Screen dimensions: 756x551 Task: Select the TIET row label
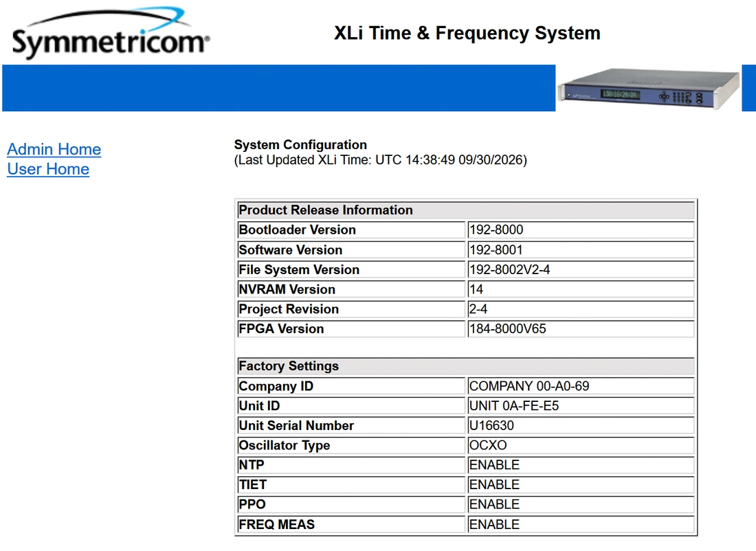click(253, 484)
